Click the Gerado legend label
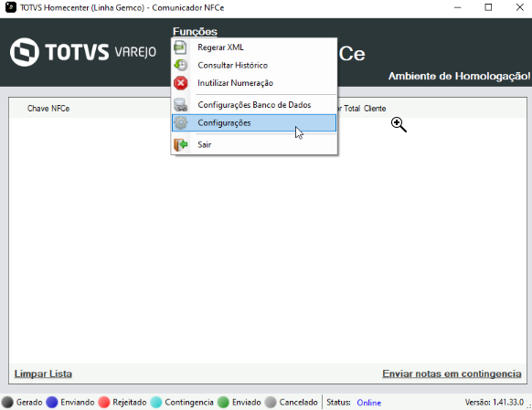The height and width of the screenshot is (410, 532). pos(29,402)
